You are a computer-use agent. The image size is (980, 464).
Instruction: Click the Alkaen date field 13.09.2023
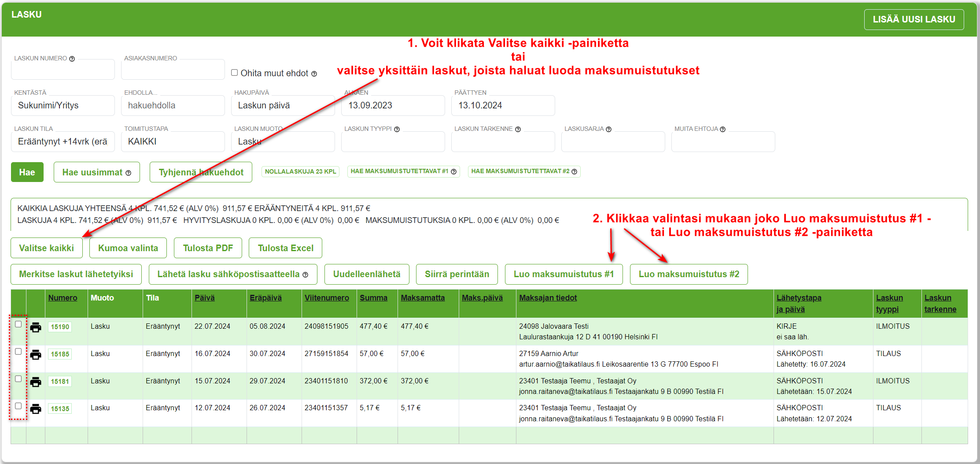393,106
